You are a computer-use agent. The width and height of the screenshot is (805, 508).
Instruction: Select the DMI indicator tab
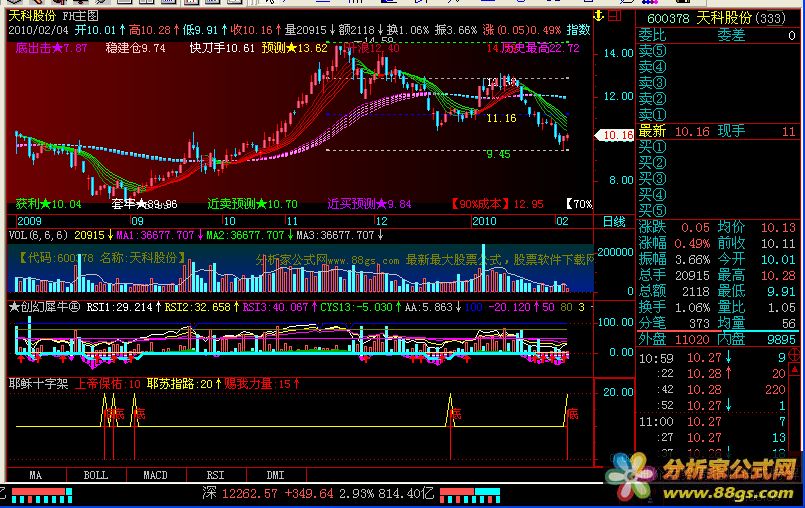tap(274, 474)
